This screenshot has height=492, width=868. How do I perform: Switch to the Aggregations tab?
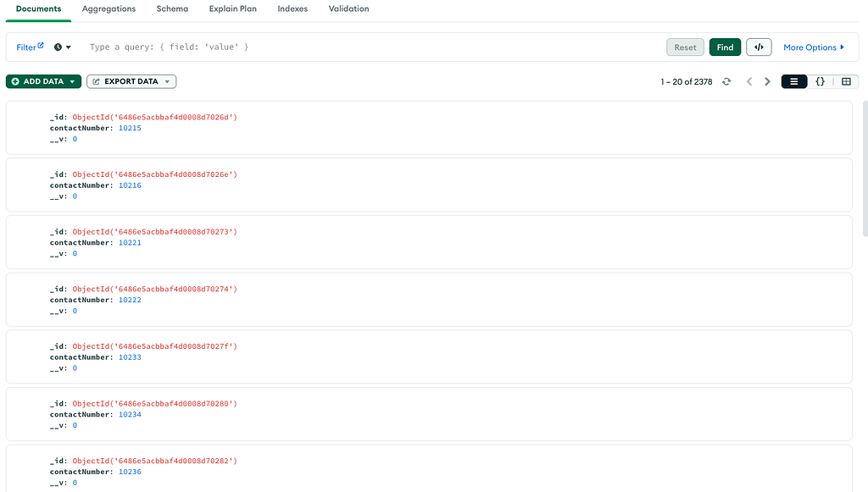pos(108,8)
